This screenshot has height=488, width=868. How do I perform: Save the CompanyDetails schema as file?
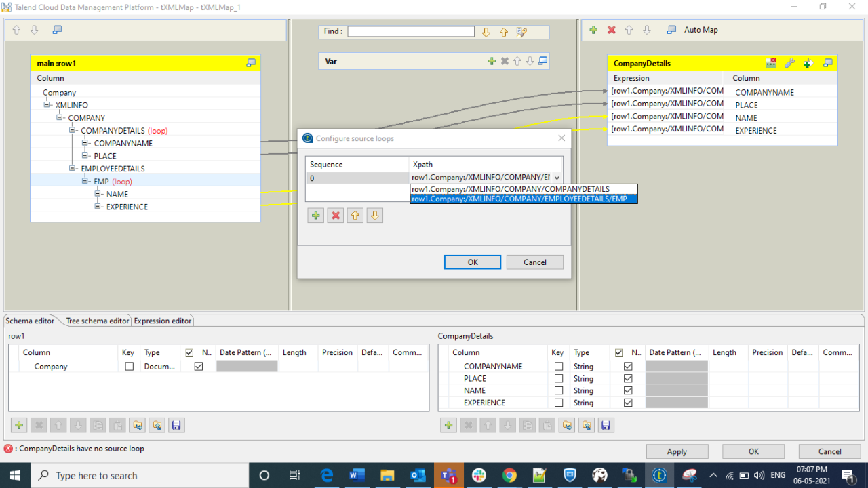tap(606, 425)
